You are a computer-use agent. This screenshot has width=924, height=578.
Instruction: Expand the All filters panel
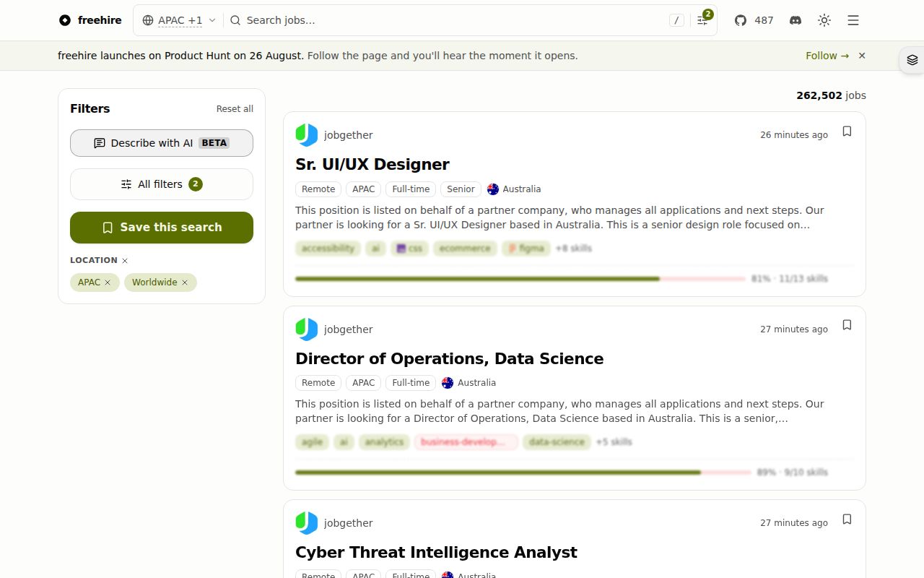click(x=162, y=184)
